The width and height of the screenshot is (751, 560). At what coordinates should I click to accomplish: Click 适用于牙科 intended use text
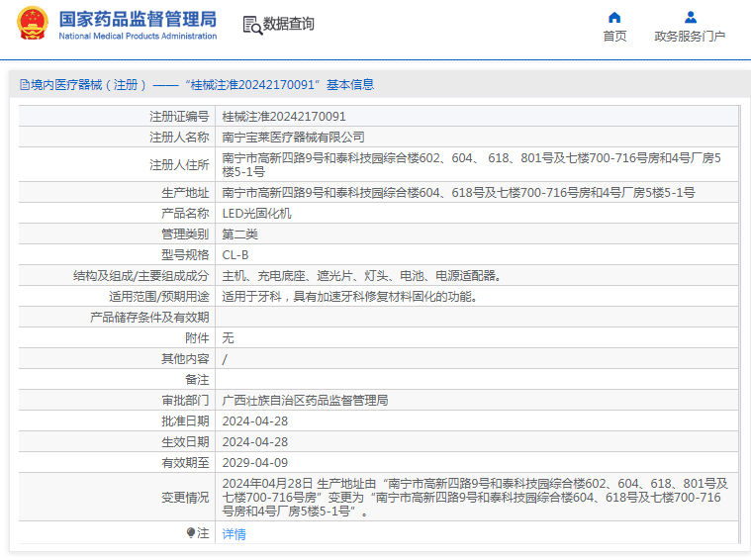coord(350,297)
